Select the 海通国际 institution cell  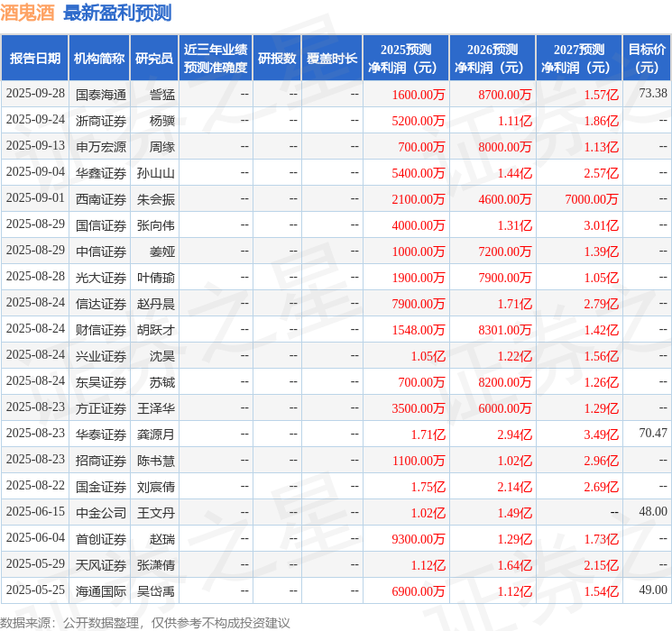coord(101,591)
